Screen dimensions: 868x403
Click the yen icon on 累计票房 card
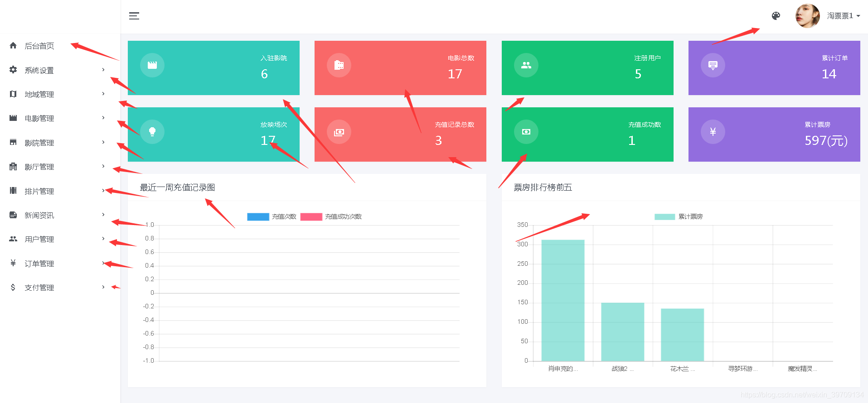pyautogui.click(x=713, y=132)
